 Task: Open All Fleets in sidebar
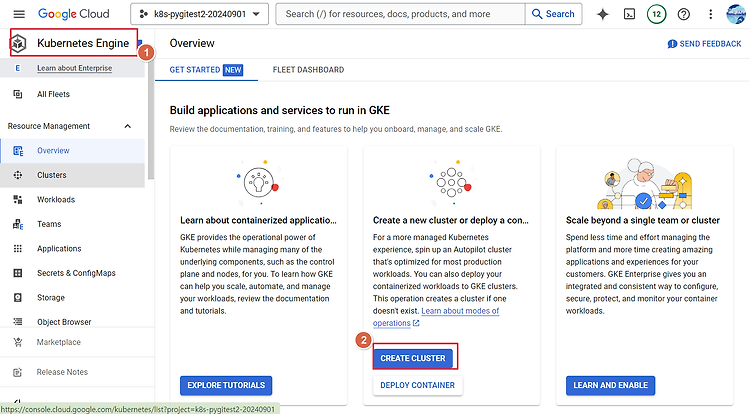click(53, 94)
